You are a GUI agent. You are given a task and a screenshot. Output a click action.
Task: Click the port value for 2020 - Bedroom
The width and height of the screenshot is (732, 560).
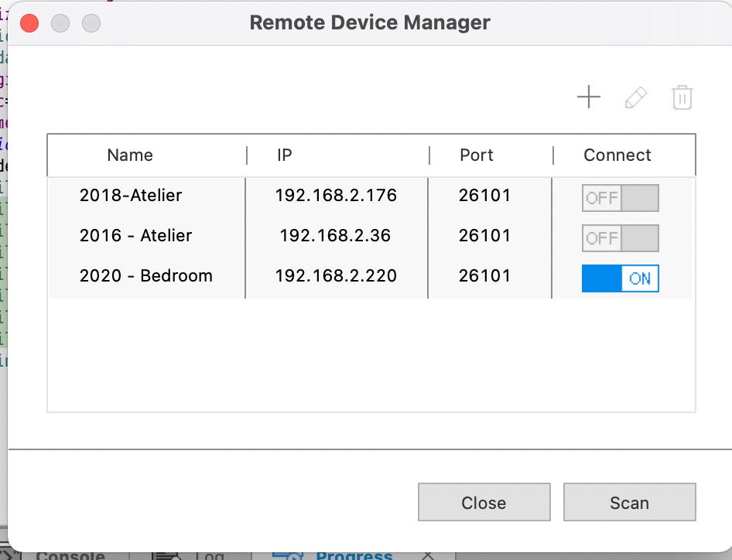484,276
